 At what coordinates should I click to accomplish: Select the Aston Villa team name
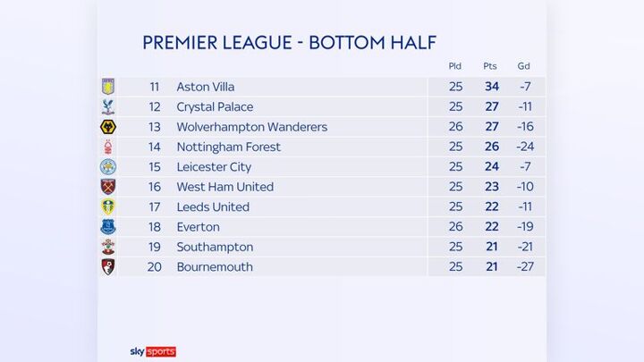(207, 87)
